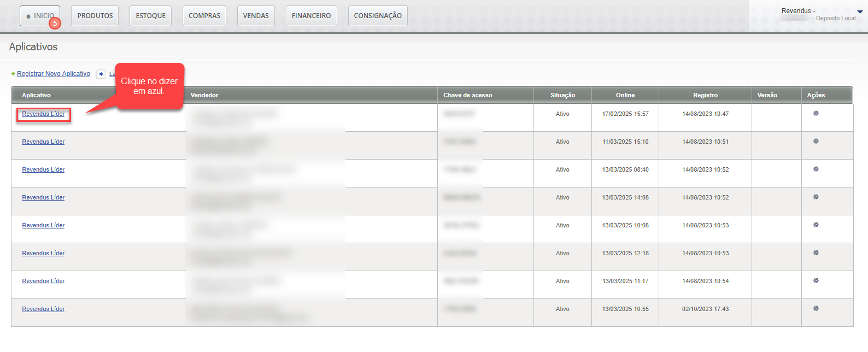This screenshot has height=352, width=868.
Task: Click the Registro column header
Action: click(x=705, y=95)
